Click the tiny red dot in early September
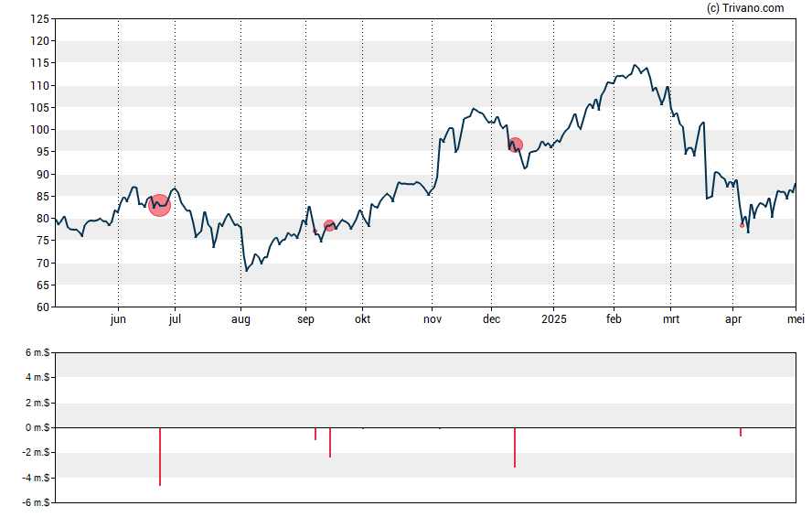812x517 pixels. [x=315, y=231]
